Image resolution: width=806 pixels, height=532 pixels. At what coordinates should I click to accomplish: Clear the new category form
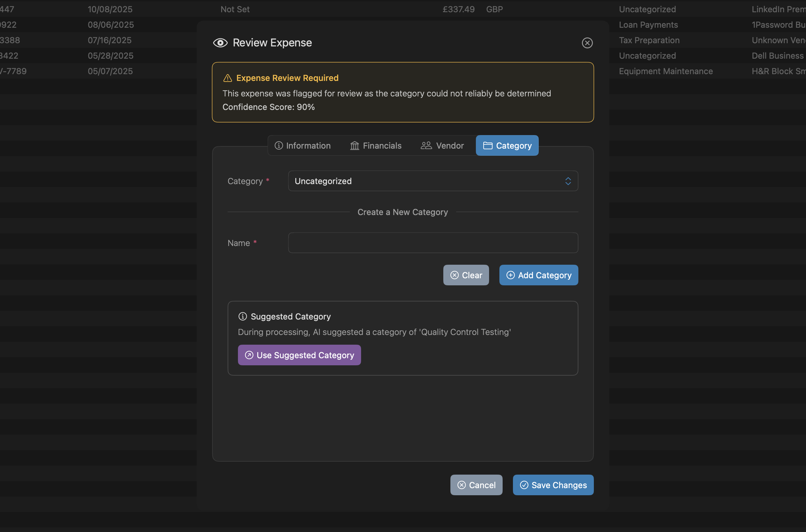pos(466,275)
